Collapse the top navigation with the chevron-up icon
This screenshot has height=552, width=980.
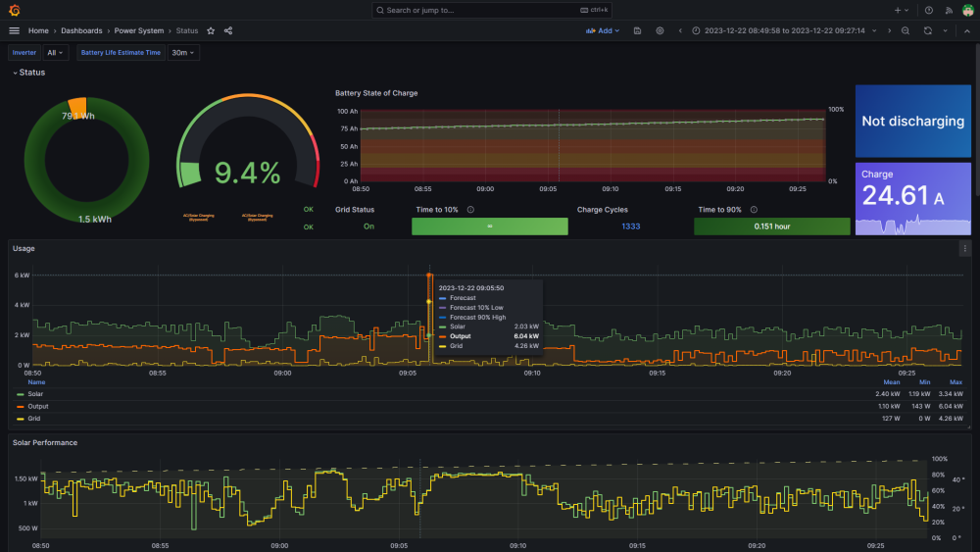(x=967, y=30)
